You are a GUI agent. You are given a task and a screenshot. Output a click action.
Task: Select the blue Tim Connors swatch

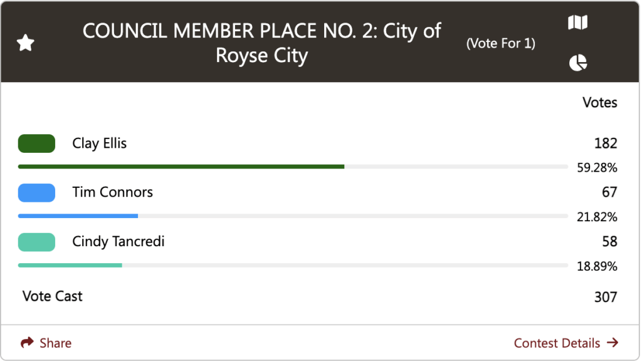[36, 192]
